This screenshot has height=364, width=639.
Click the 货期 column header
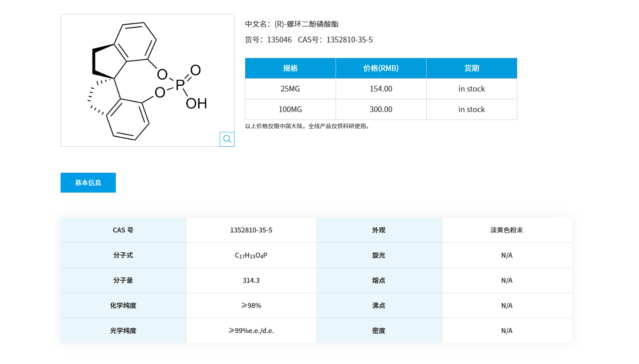[x=471, y=68]
